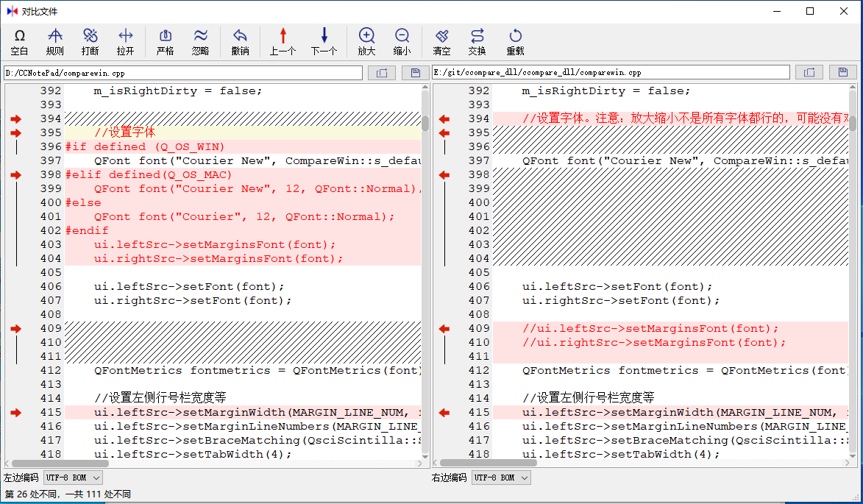Screen dimensions: 863x504
Task: Left pane red arrow at line 415
Action: [x=15, y=413]
